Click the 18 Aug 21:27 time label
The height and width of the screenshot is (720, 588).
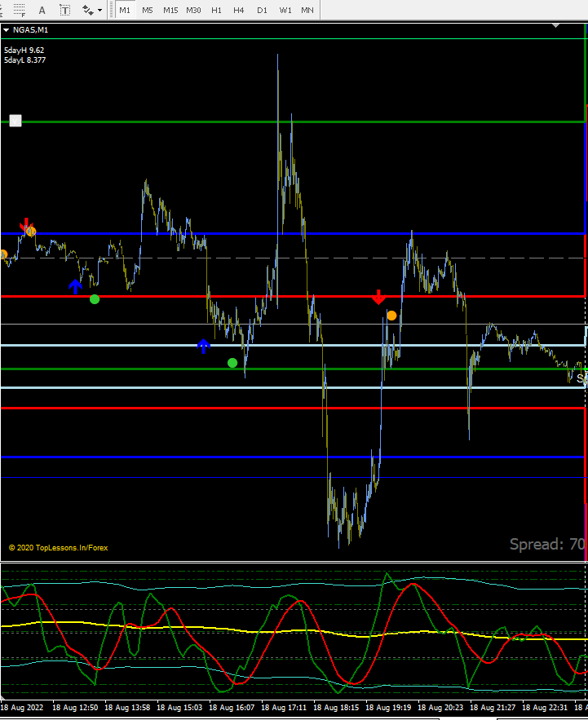(x=493, y=708)
